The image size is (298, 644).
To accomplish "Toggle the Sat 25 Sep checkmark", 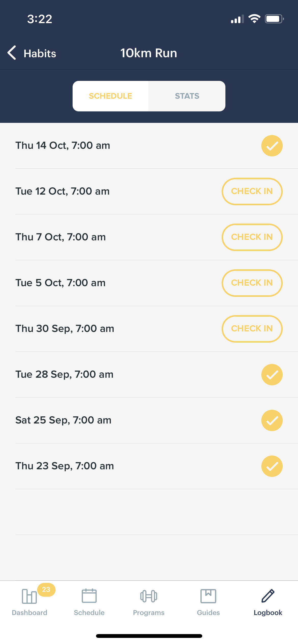I will coord(272,420).
